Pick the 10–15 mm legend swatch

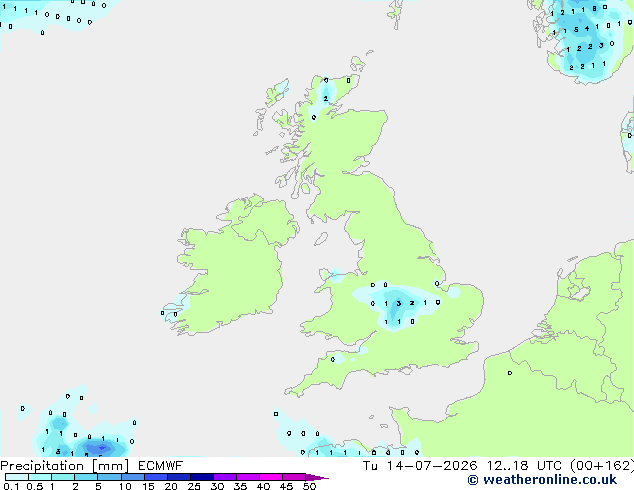132,477
